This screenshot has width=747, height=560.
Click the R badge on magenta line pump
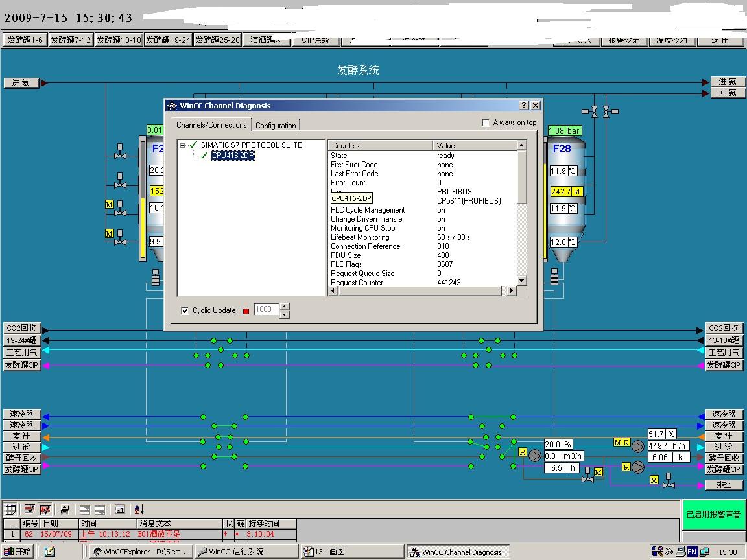[x=626, y=467]
